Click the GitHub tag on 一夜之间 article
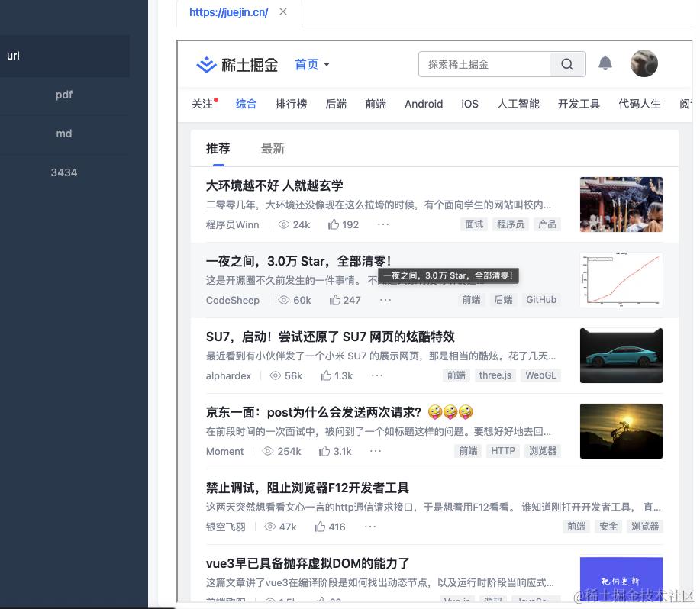 pos(540,300)
